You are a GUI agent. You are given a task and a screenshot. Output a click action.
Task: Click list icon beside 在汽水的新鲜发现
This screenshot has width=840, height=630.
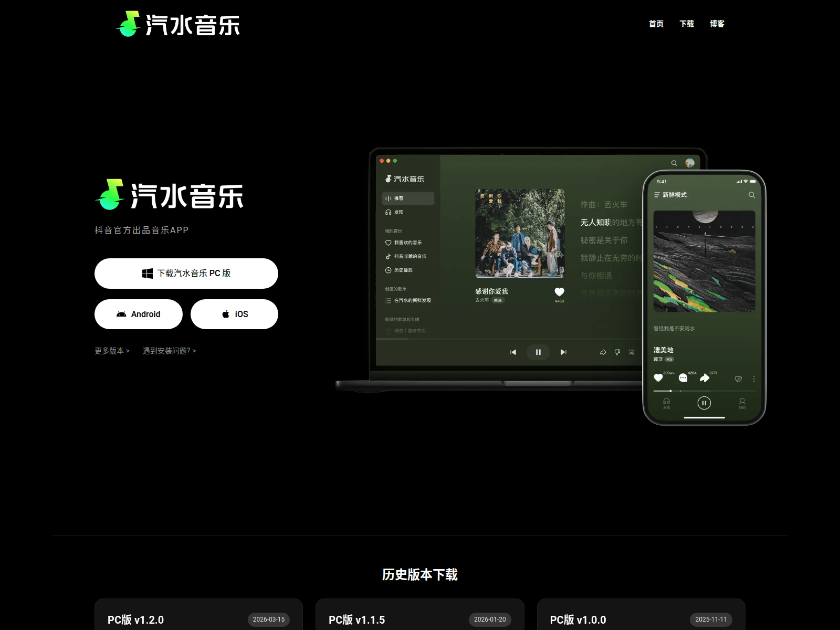(388, 301)
